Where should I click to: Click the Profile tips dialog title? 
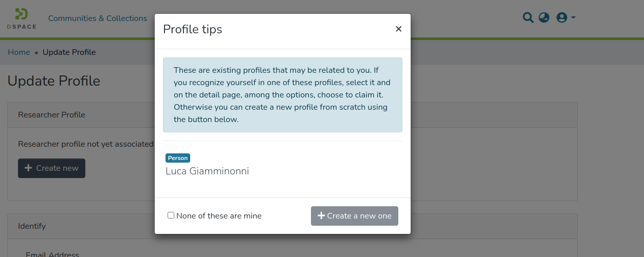(x=193, y=29)
